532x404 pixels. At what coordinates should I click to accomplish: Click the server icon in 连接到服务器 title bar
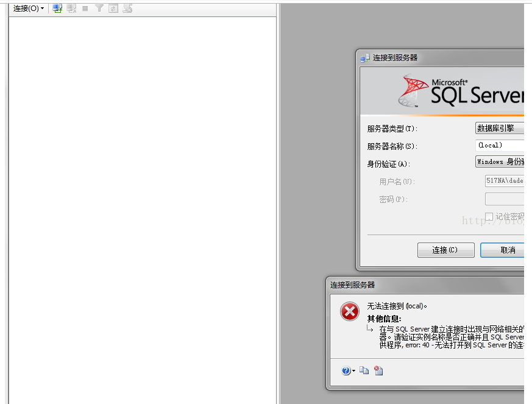pyautogui.click(x=365, y=58)
